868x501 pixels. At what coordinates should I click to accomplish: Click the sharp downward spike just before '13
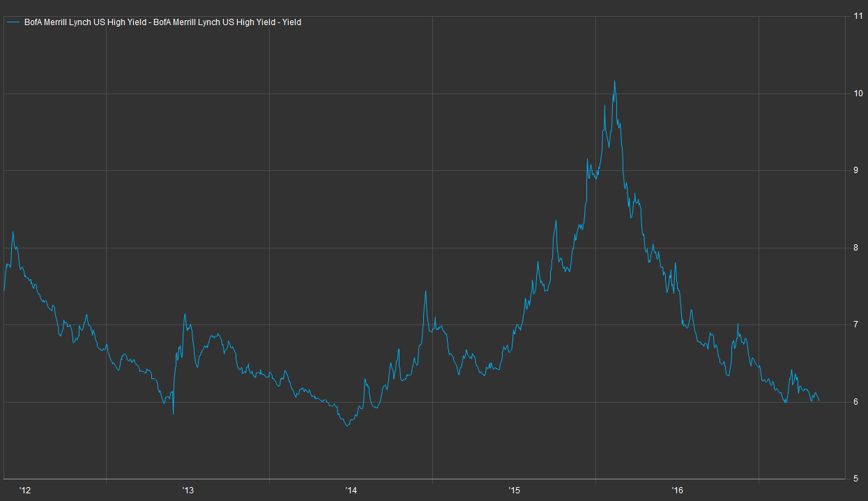173,414
